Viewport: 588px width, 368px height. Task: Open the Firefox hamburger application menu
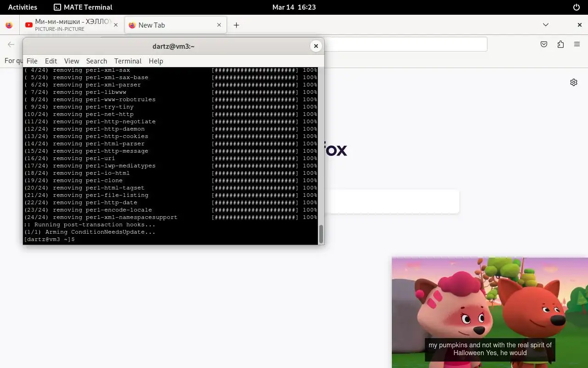coord(577,44)
